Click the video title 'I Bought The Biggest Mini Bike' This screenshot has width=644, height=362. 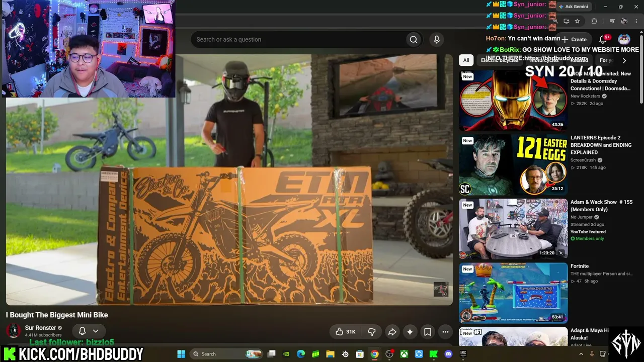57,315
